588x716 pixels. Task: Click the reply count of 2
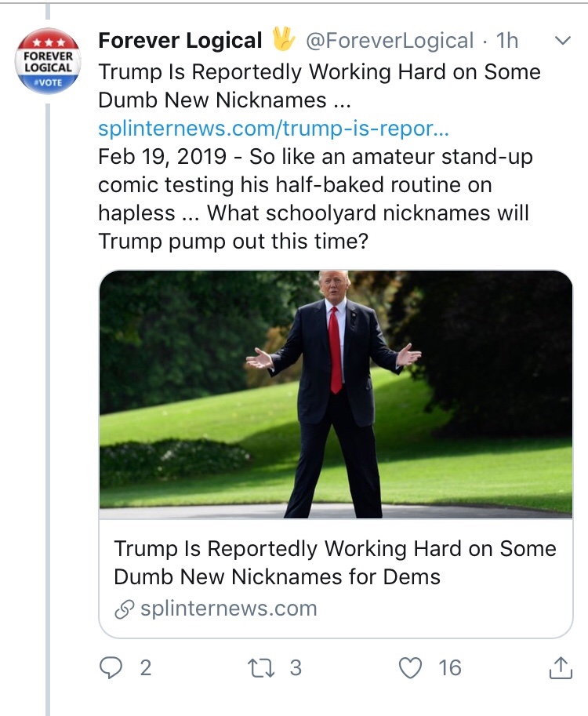click(145, 667)
